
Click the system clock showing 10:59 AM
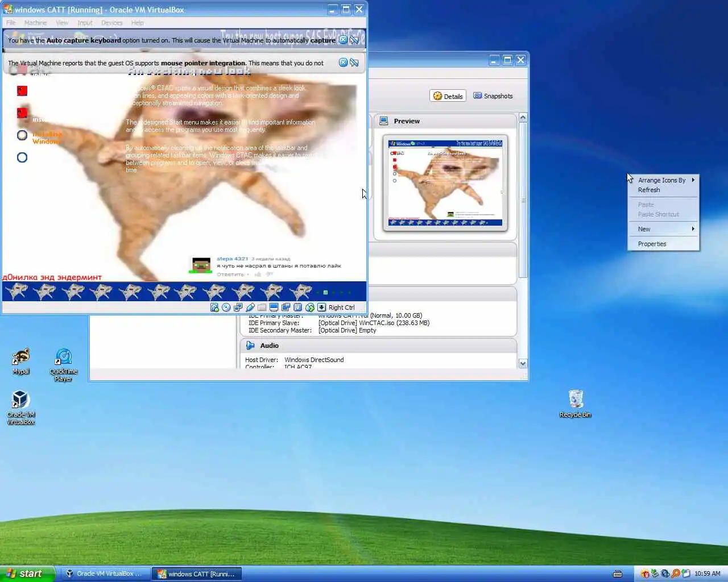pyautogui.click(x=707, y=573)
